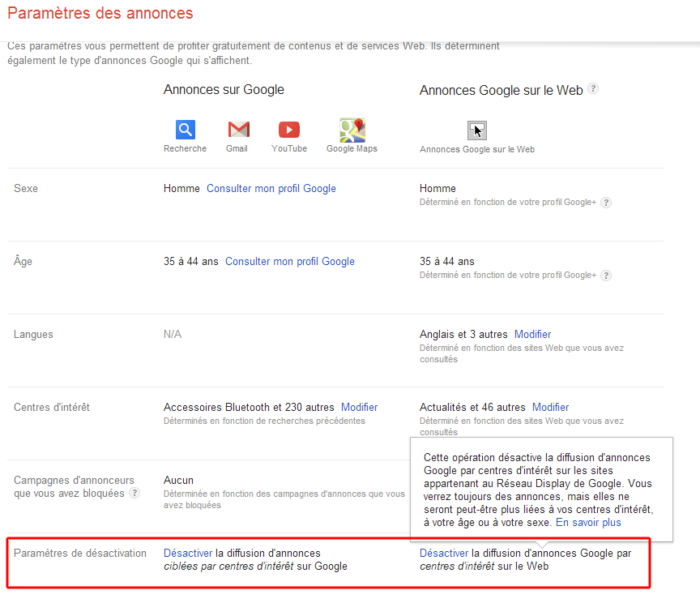Click the Gmail label text

pyautogui.click(x=237, y=148)
